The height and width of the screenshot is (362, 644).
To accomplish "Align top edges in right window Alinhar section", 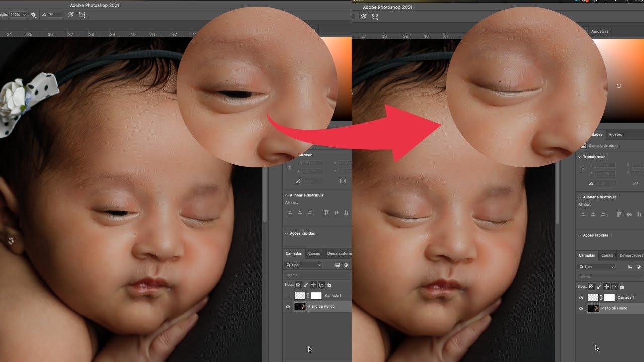I will coord(619,214).
